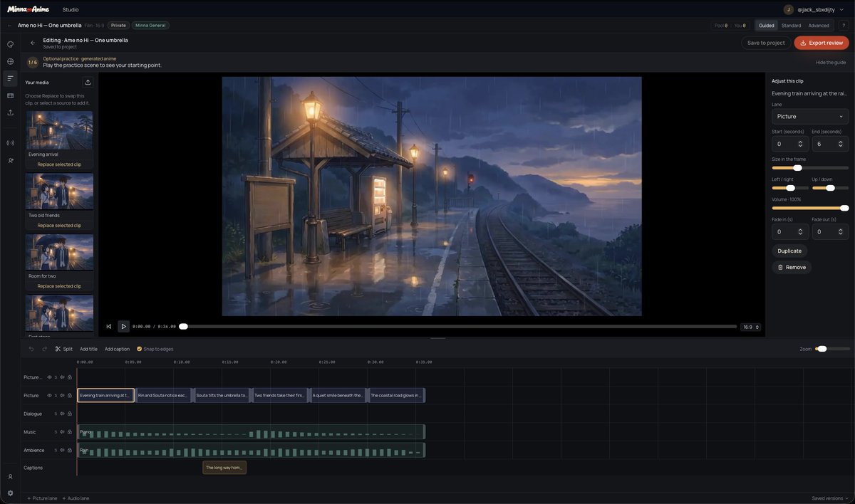Click the Remove clip button
Image resolution: width=855 pixels, height=504 pixels.
[x=792, y=268]
